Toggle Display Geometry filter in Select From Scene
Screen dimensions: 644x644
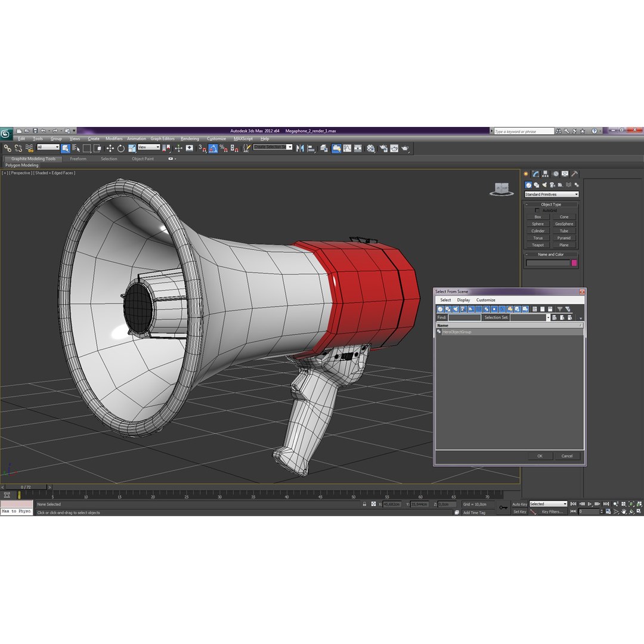coord(440,309)
